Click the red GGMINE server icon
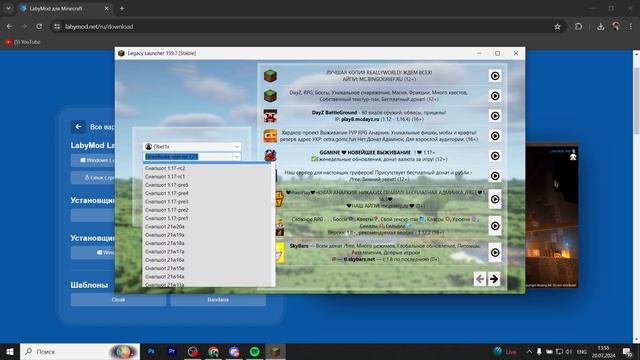The image size is (640, 360). (x=270, y=156)
